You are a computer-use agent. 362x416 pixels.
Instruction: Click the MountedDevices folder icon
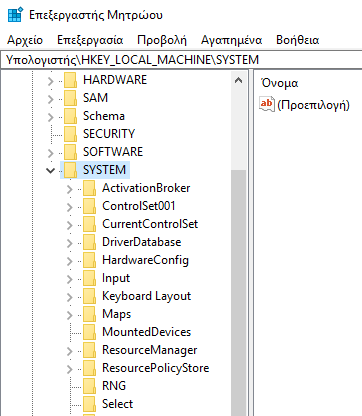pos(90,332)
